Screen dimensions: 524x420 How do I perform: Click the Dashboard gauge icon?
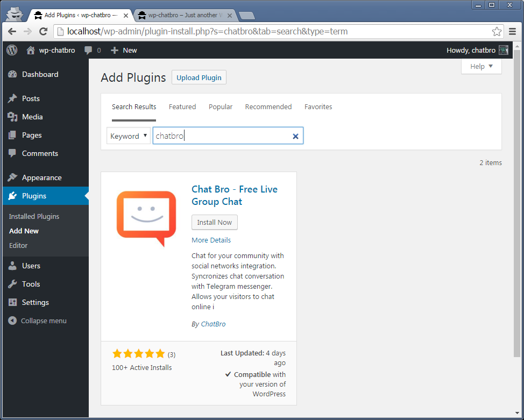[12, 74]
